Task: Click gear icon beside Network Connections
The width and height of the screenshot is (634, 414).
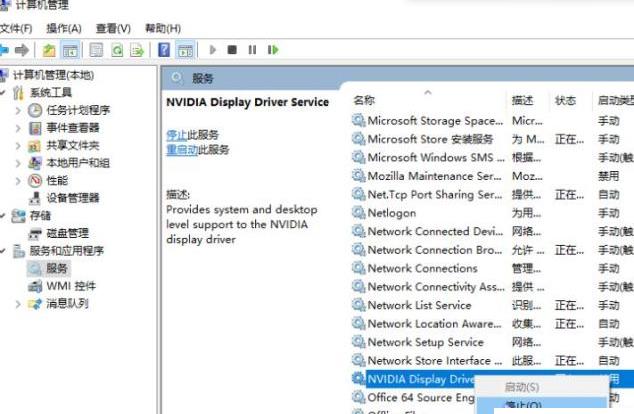Action: click(358, 268)
